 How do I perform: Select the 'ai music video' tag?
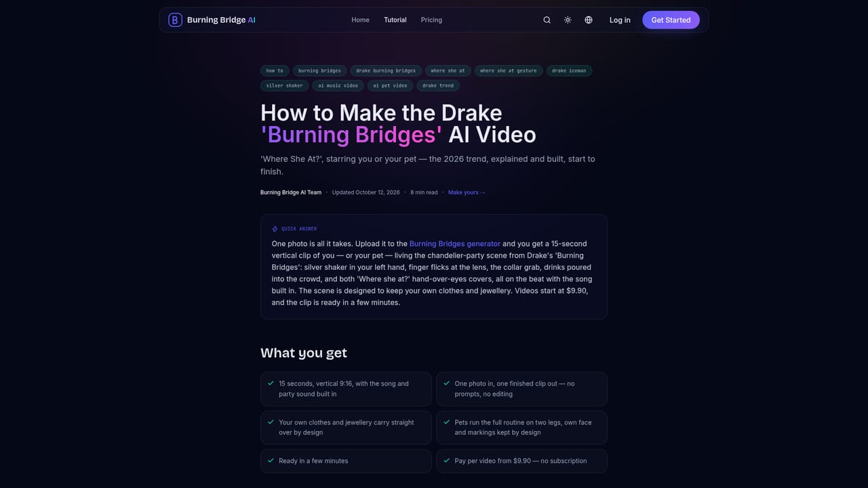pos(338,85)
